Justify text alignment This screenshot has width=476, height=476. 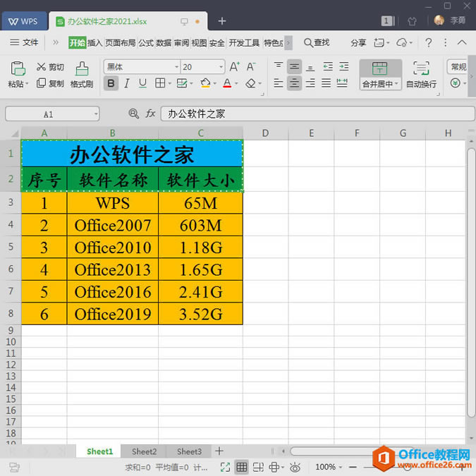[x=326, y=83]
